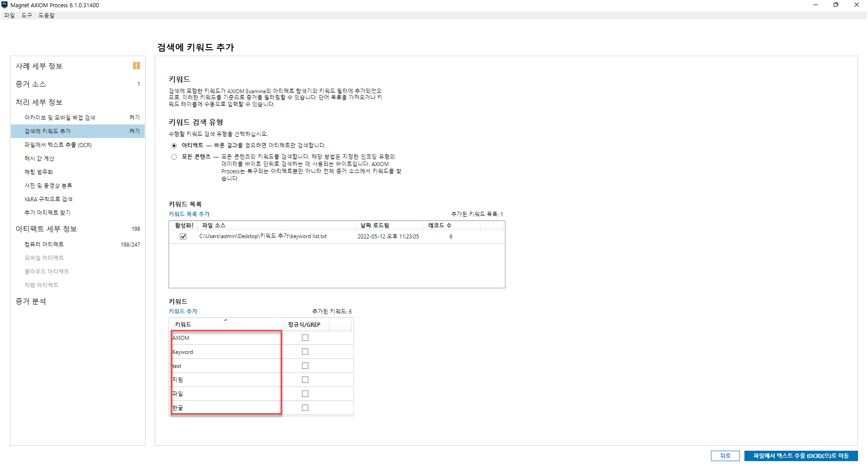
Task: Open 증거 소스 section in sidebar
Action: [x=31, y=84]
